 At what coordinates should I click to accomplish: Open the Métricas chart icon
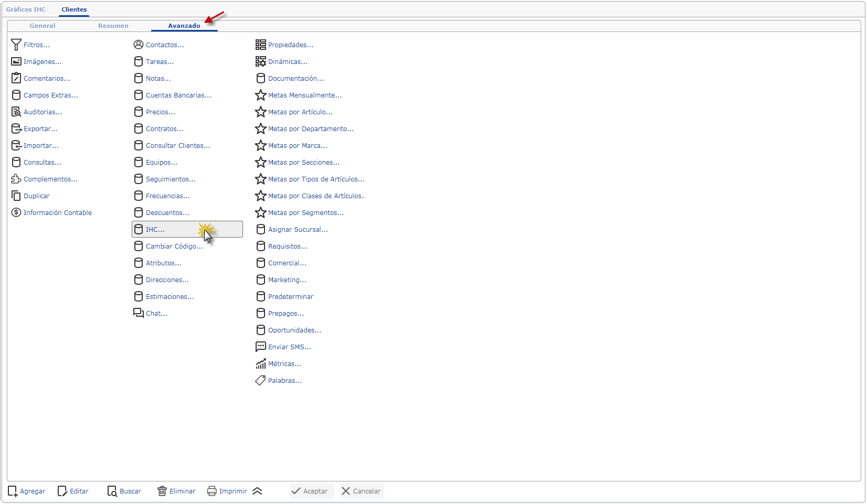tap(261, 364)
